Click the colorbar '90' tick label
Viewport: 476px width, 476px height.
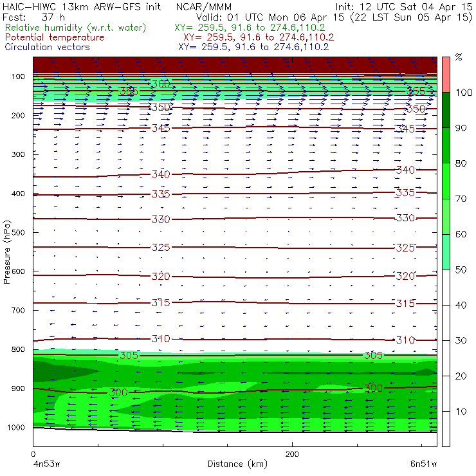click(461, 128)
